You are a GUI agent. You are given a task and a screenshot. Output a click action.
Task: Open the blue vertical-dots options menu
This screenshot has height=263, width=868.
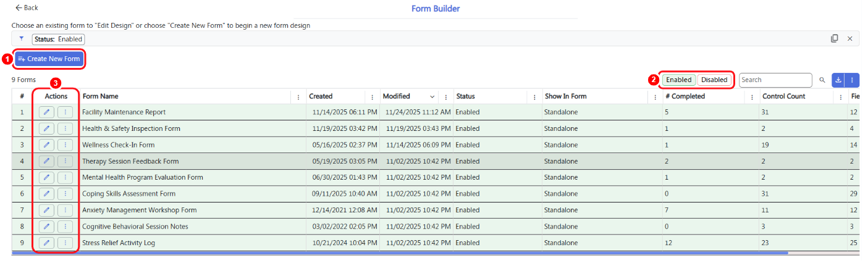[852, 80]
